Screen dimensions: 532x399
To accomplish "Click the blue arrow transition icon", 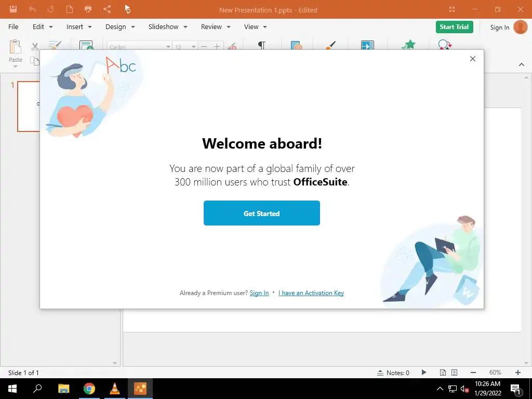I will tap(367, 45).
